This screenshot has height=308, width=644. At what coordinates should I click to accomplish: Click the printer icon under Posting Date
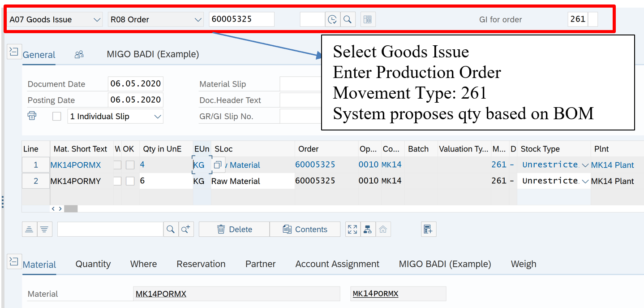tap(32, 116)
